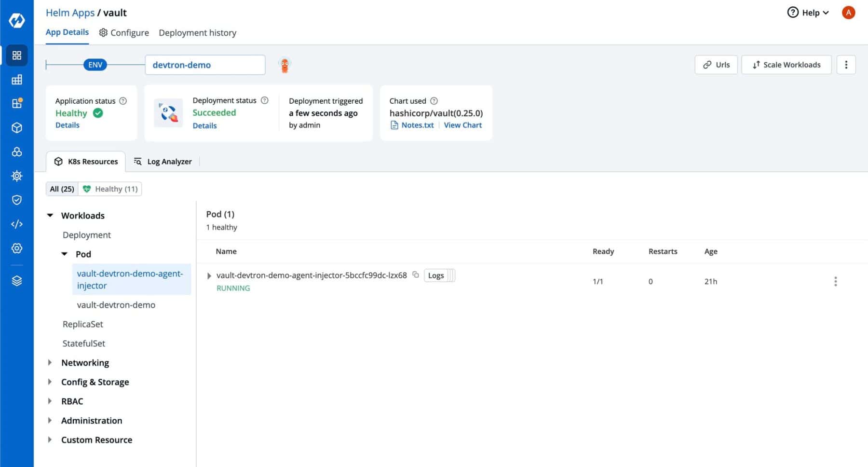Open the Resource Browser cube icon
This screenshot has height=467, width=868.
click(x=17, y=127)
